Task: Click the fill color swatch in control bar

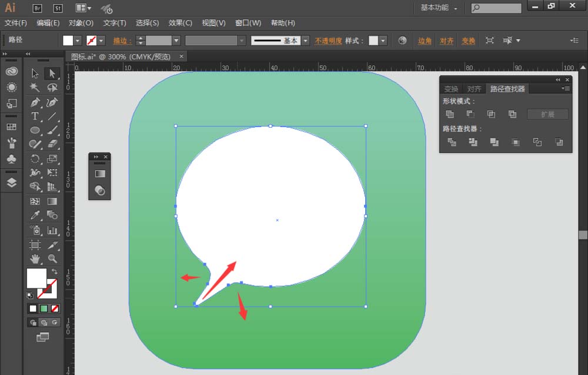Action: click(68, 40)
